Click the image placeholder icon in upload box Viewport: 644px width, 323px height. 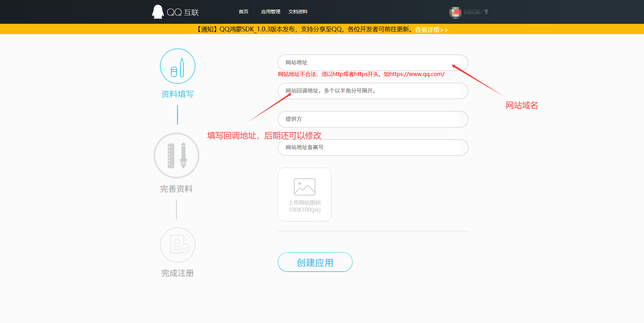304,187
